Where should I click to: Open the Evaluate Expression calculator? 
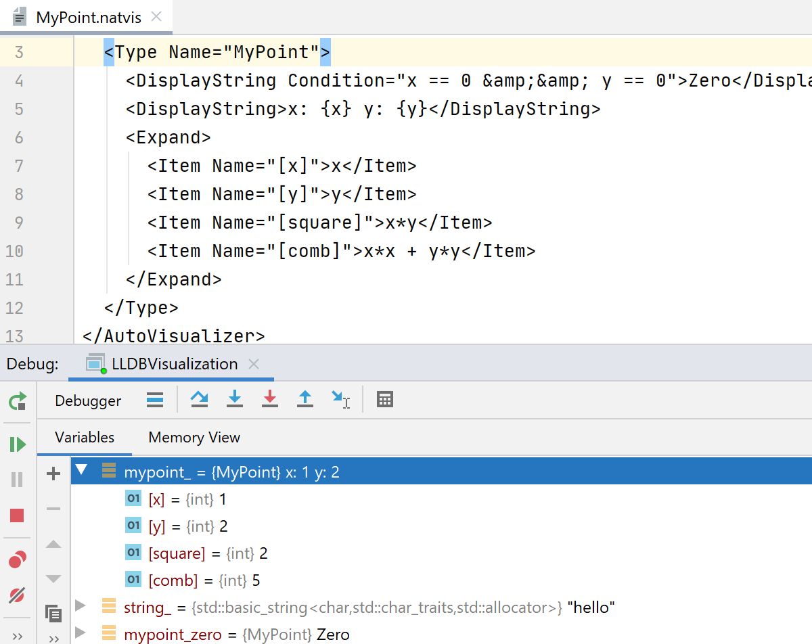click(385, 400)
